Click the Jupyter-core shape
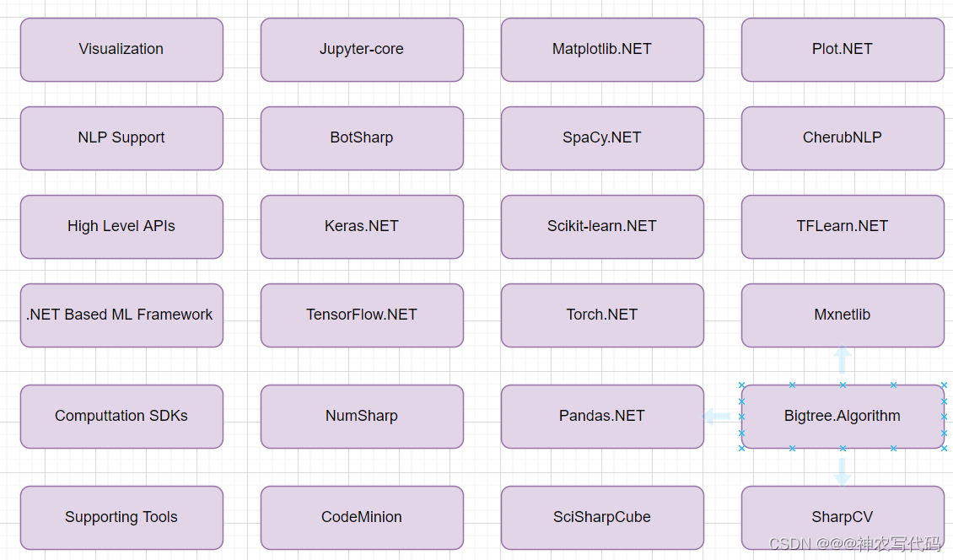The width and height of the screenshot is (953, 560). (362, 49)
